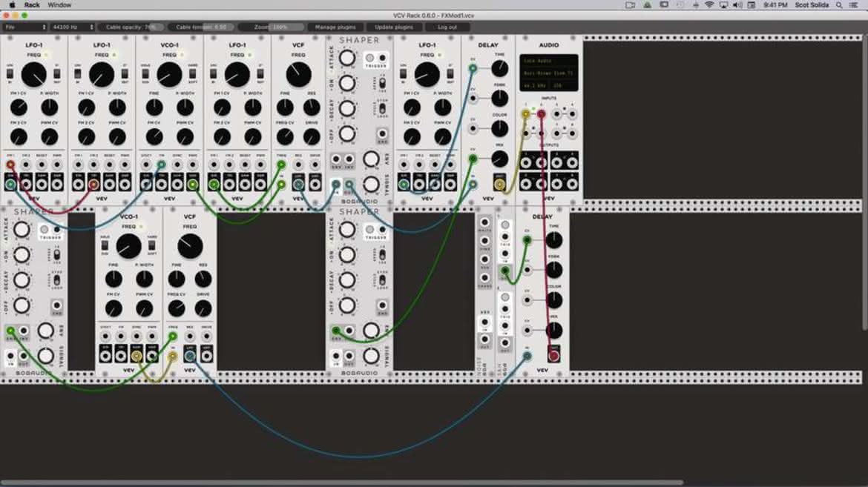This screenshot has width=868, height=487.
Task: Click horizontal scrollbar at bottom of rack
Action: pyautogui.click(x=341, y=483)
